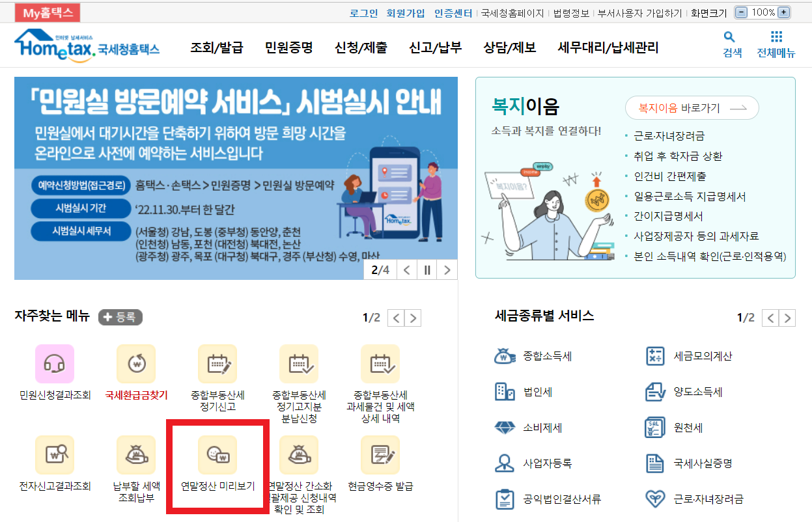Open 사업장제공자 등의 과세자료 link

pyautogui.click(x=696, y=236)
